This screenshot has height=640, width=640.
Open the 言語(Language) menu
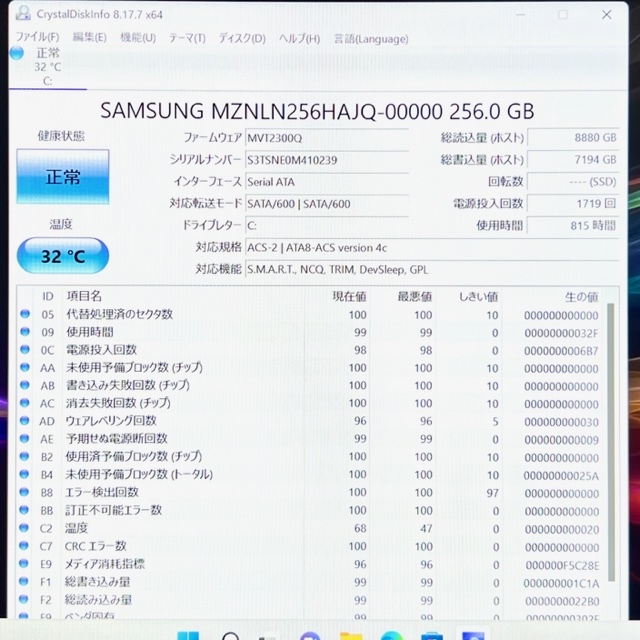(371, 39)
